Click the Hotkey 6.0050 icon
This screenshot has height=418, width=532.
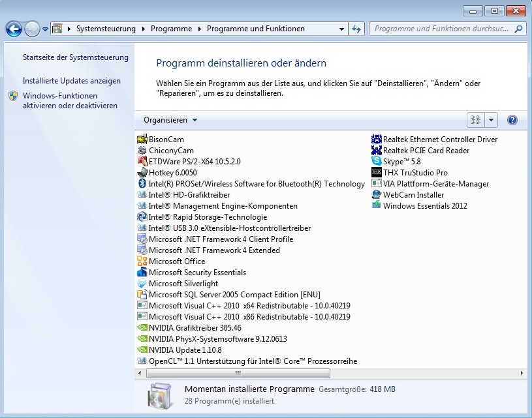[x=142, y=173]
